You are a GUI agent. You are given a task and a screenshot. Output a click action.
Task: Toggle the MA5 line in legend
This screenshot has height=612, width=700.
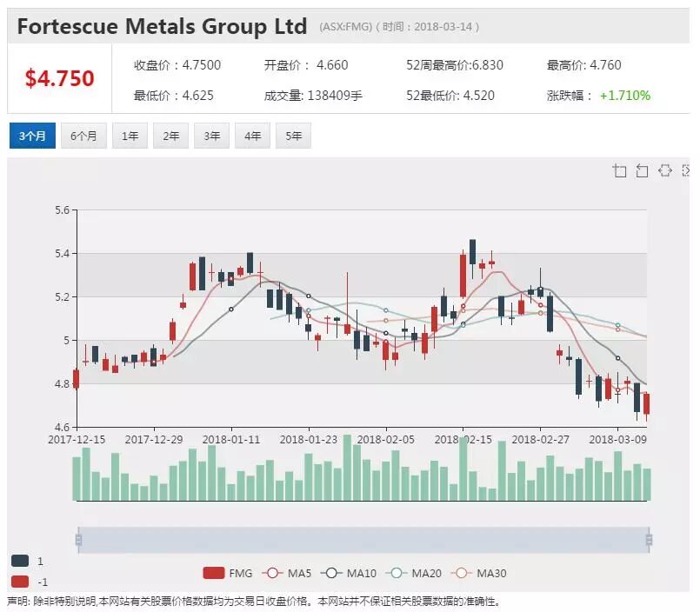(x=287, y=573)
